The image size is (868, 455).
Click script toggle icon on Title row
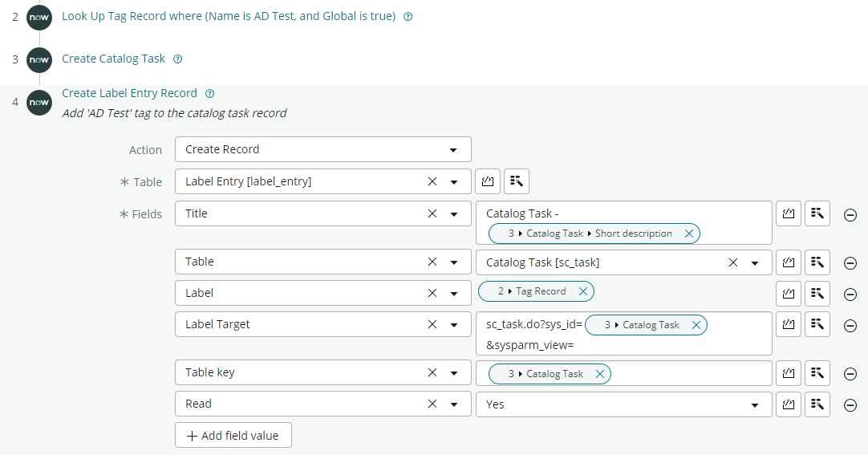(x=789, y=213)
